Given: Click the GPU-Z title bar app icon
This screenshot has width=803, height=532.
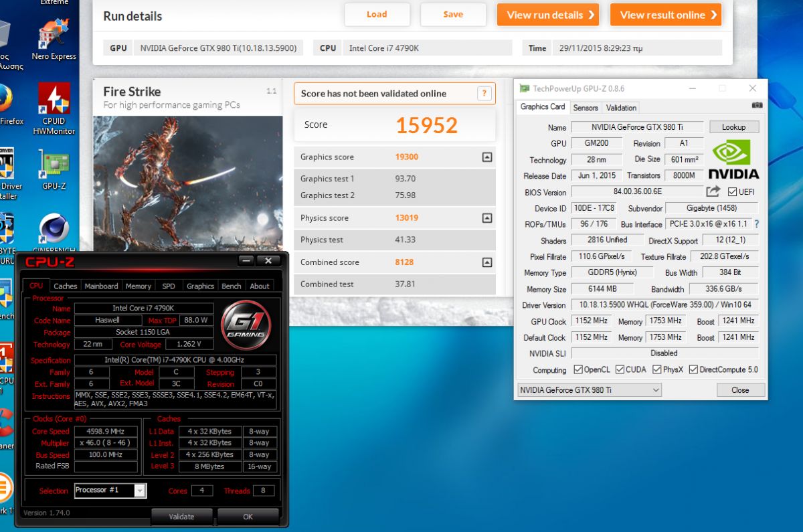Looking at the screenshot, I should click(524, 88).
